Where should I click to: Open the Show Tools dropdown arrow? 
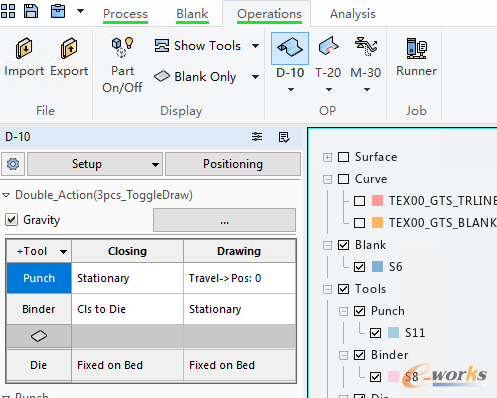[x=255, y=46]
